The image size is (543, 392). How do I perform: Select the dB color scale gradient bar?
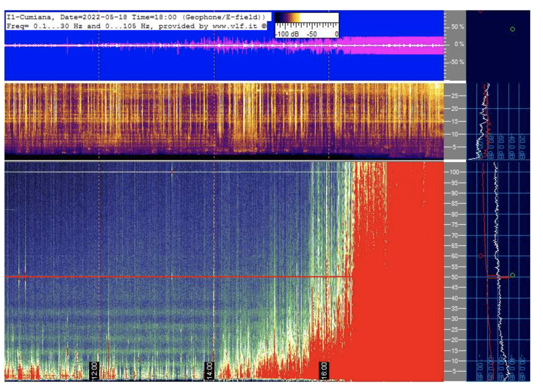coord(306,18)
